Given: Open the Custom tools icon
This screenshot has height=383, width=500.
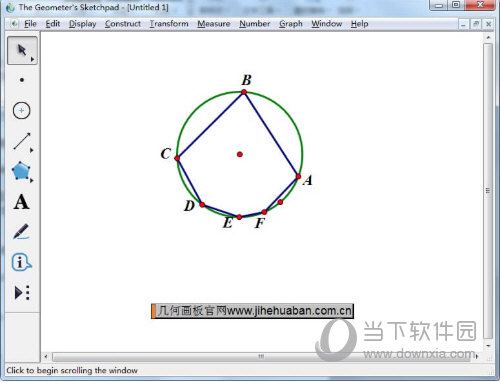Looking at the screenshot, I should point(22,293).
